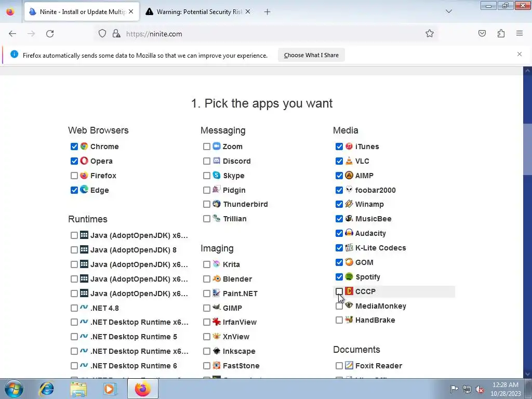Image resolution: width=532 pixels, height=399 pixels.
Task: Click the XnView label text
Action: [236, 337]
